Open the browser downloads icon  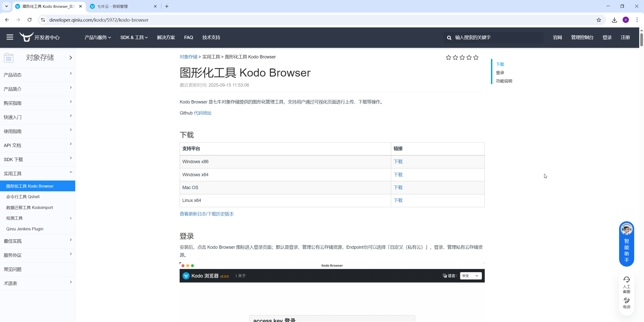[x=614, y=20]
